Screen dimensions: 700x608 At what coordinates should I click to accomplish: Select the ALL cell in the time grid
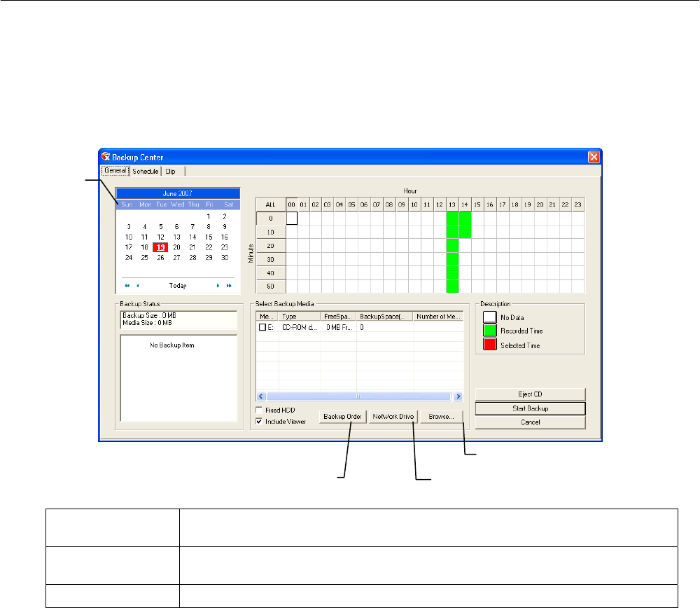(x=270, y=205)
